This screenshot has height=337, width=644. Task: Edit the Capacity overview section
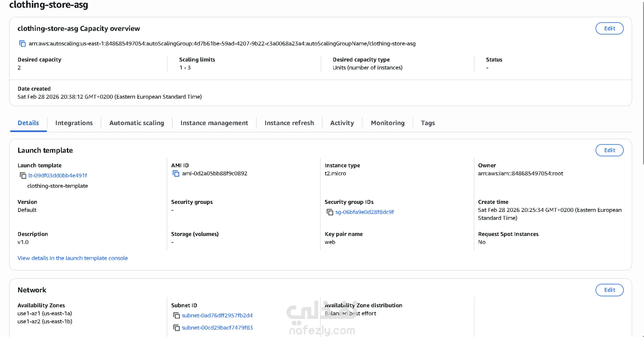point(609,29)
